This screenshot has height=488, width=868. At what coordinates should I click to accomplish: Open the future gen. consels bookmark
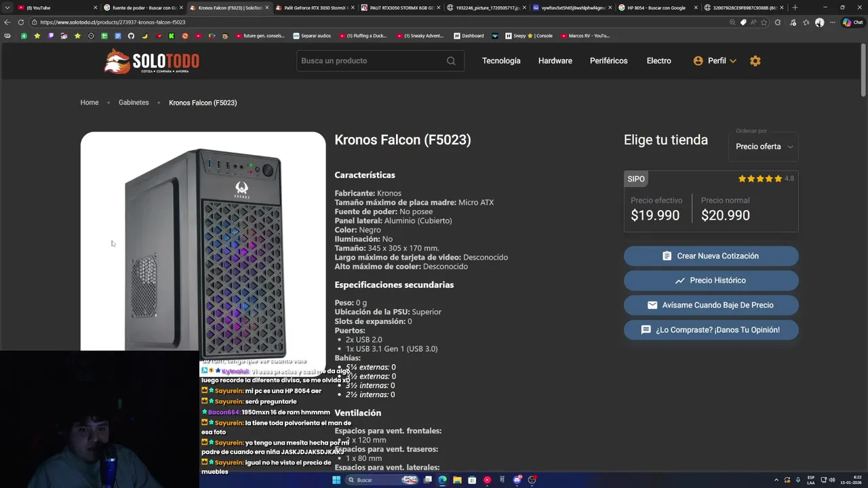260,36
